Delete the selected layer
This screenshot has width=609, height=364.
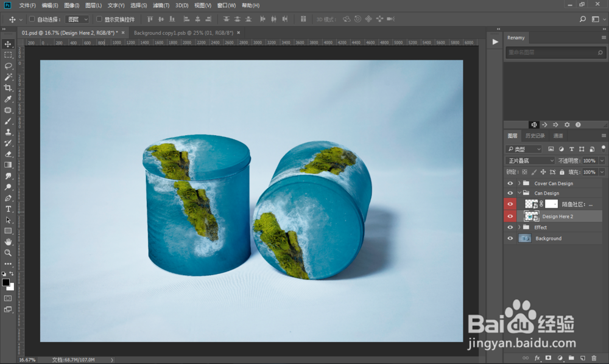pyautogui.click(x=594, y=358)
